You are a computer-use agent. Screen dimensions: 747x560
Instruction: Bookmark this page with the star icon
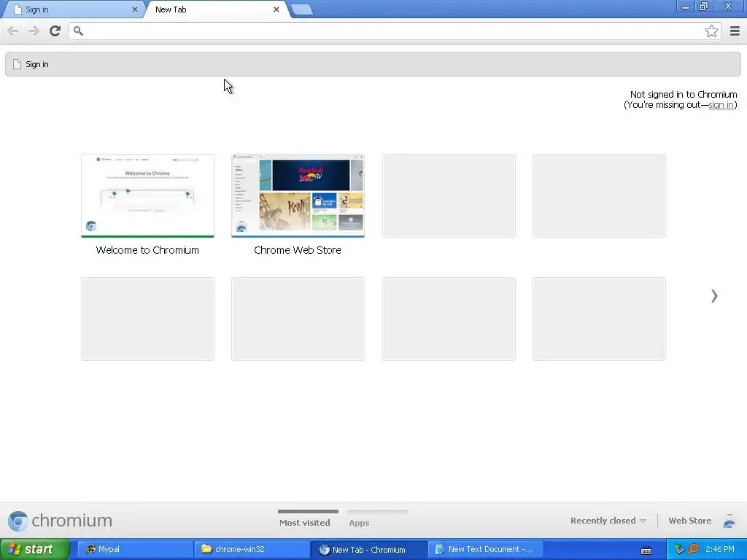click(x=711, y=31)
